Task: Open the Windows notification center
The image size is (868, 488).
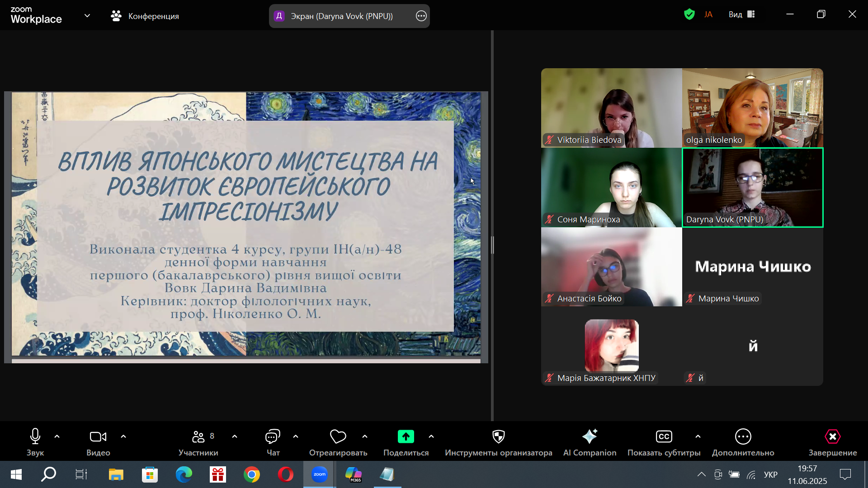Action: pos(845,474)
